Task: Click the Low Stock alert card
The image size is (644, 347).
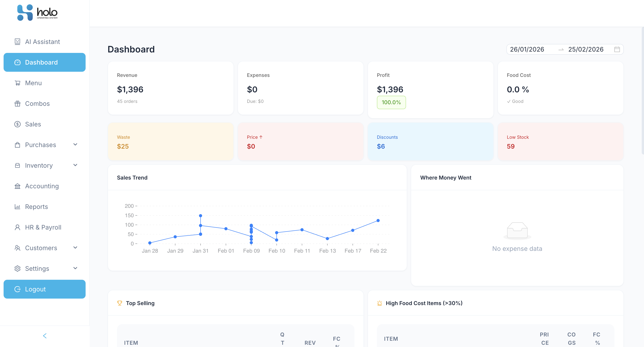Action: [560, 141]
